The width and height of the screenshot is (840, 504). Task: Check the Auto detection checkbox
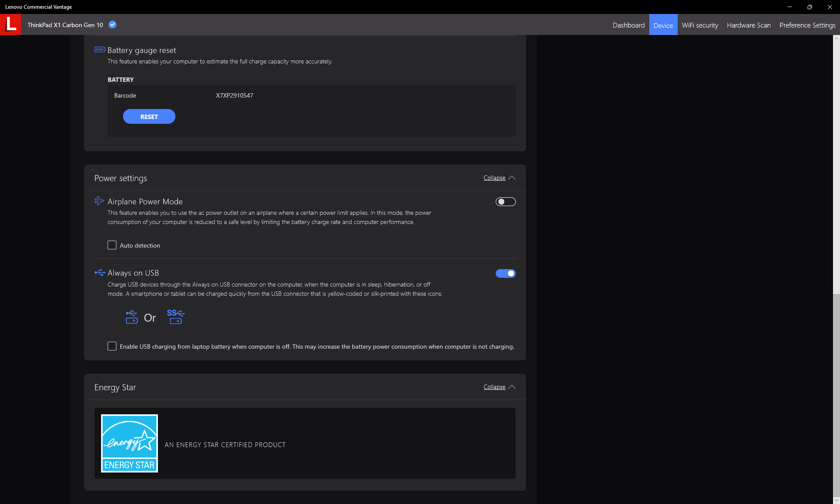point(112,245)
